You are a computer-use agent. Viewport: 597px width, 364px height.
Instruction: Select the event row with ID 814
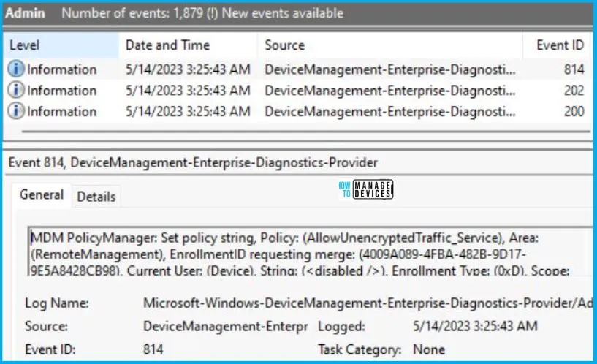point(297,69)
